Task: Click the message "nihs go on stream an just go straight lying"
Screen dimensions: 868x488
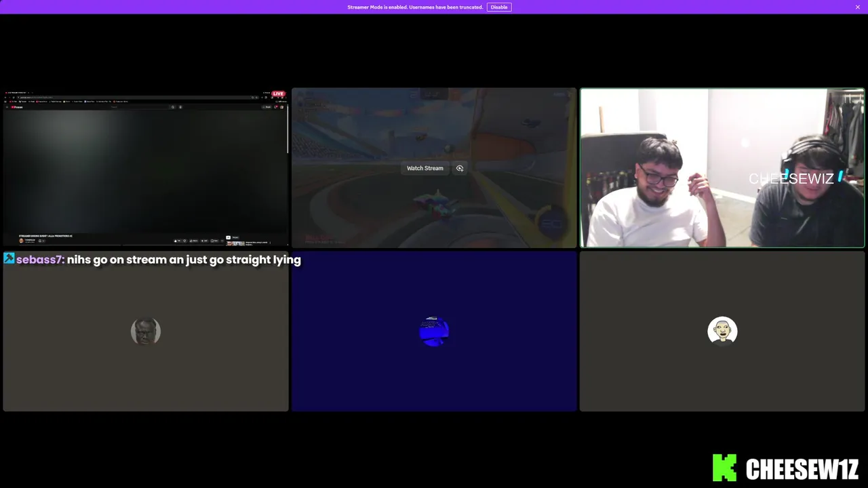Action: (184, 260)
